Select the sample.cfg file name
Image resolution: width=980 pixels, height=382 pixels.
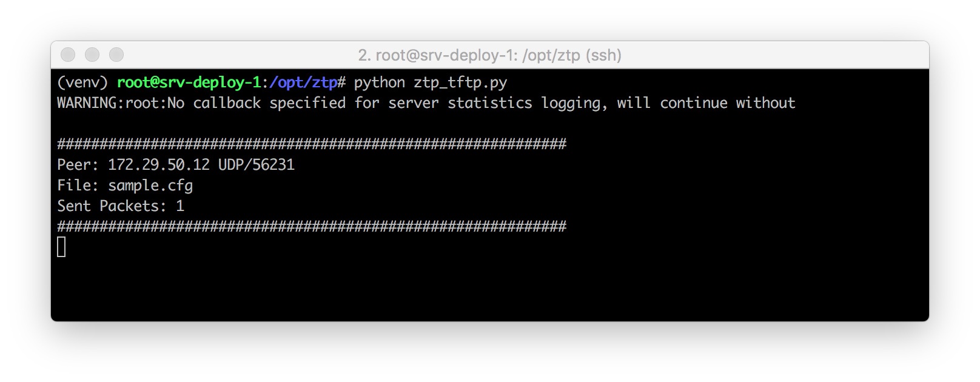150,185
